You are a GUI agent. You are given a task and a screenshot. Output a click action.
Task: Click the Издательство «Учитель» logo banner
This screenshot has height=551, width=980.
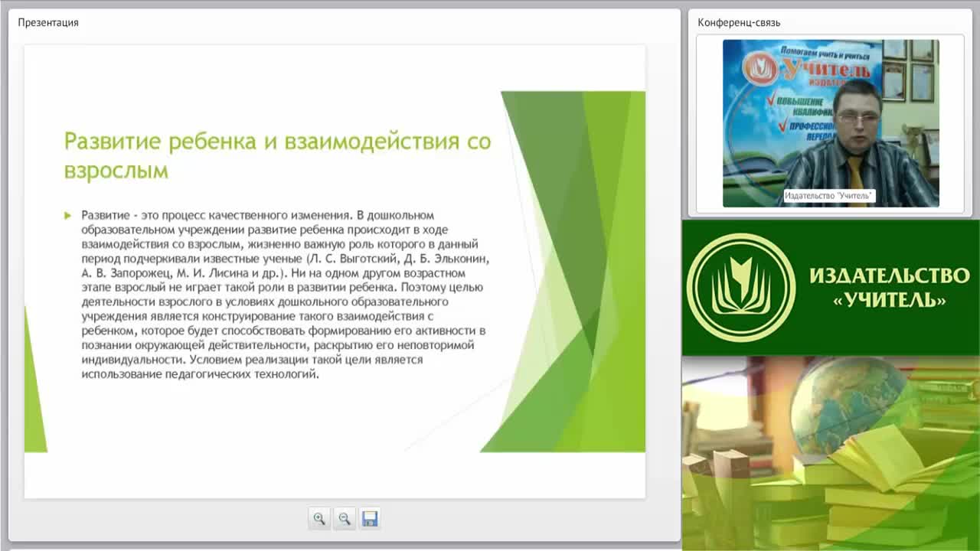coord(831,288)
